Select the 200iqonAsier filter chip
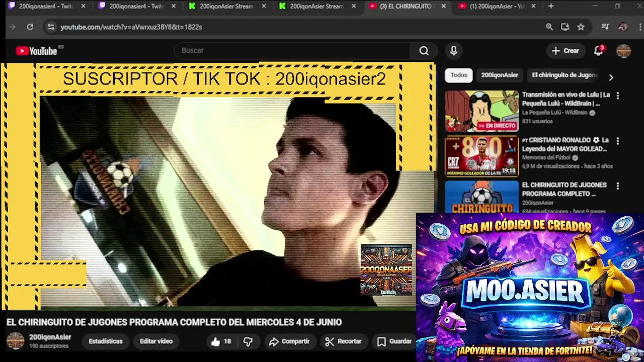The width and height of the screenshot is (644, 362). pos(500,75)
